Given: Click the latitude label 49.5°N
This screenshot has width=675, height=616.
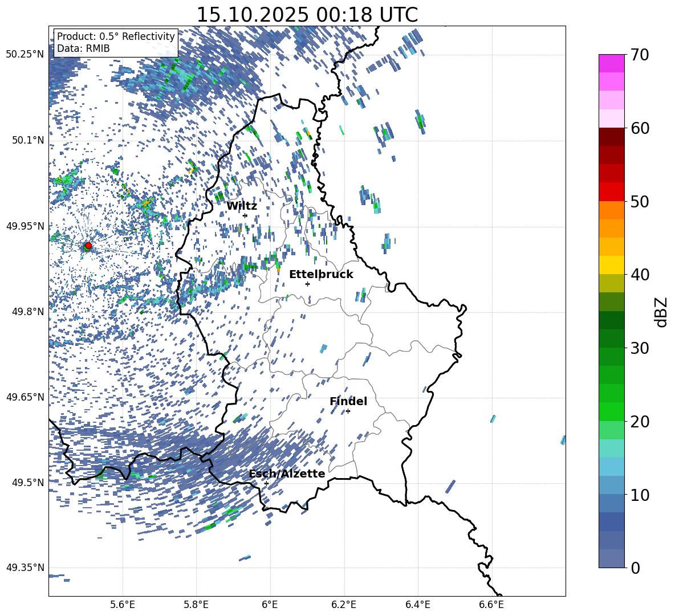Looking at the screenshot, I should tap(28, 482).
